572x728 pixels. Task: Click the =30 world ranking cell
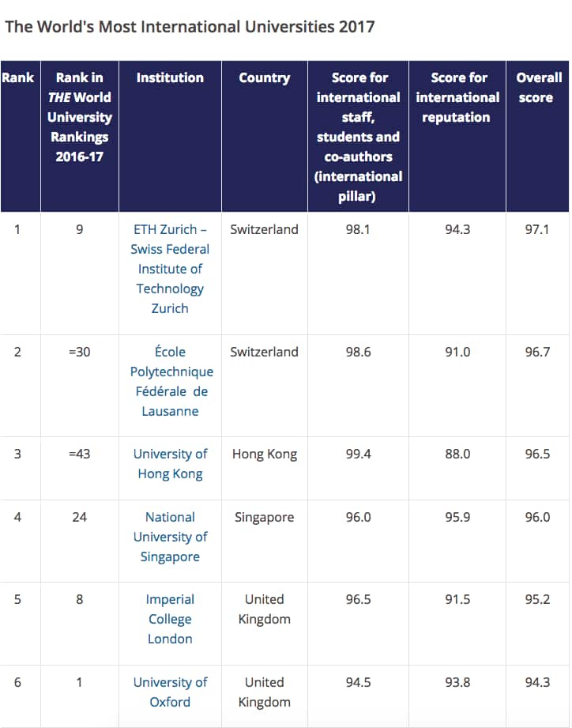click(79, 352)
